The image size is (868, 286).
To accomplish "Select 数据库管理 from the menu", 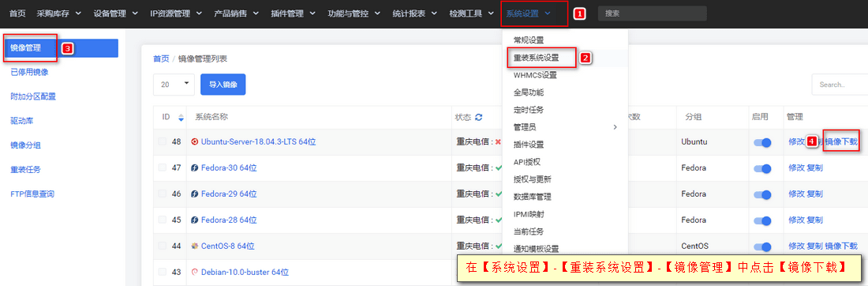I will coord(532,196).
